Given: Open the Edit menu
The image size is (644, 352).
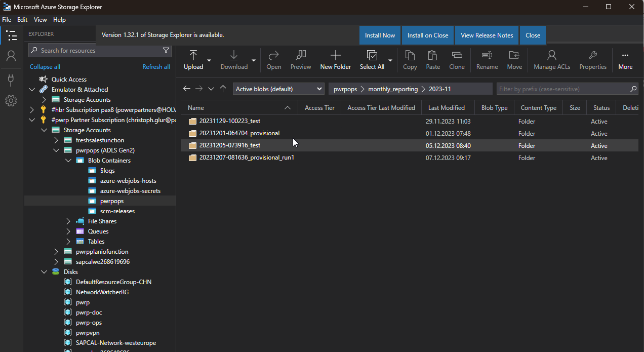Looking at the screenshot, I should (22, 20).
